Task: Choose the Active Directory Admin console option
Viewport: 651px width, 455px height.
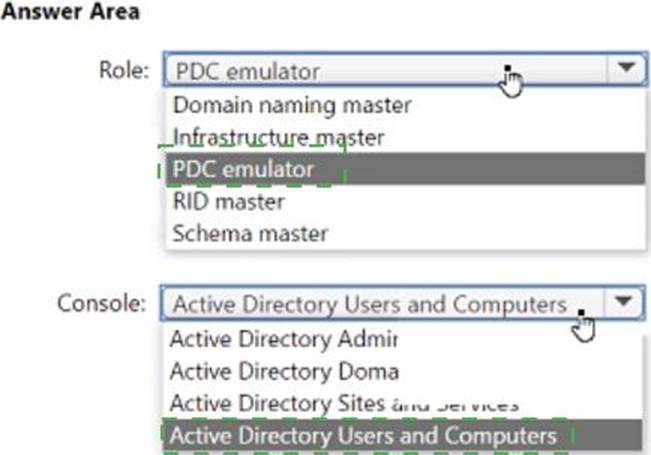Action: [x=284, y=338]
